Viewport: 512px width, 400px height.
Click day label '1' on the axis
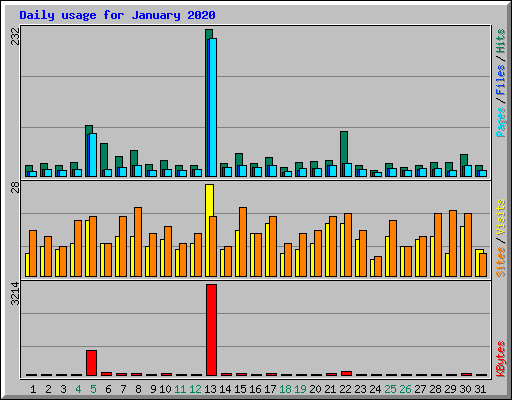(x=33, y=389)
